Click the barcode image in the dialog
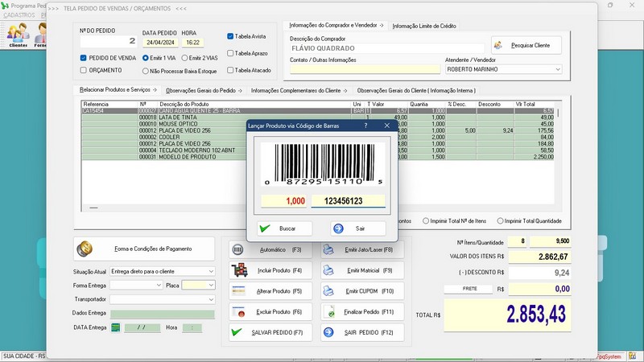The width and height of the screenshot is (644, 362). click(323, 165)
